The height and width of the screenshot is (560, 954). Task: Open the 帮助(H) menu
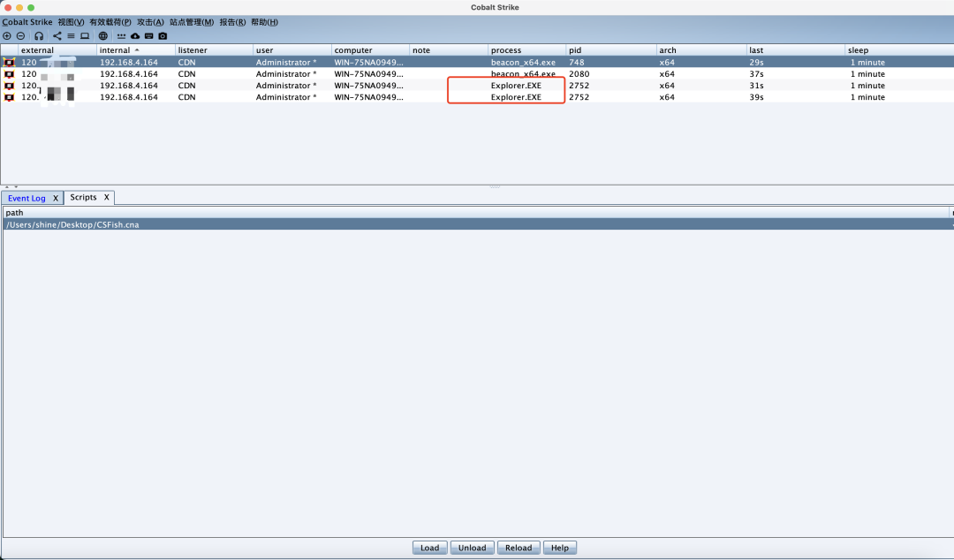click(x=265, y=22)
